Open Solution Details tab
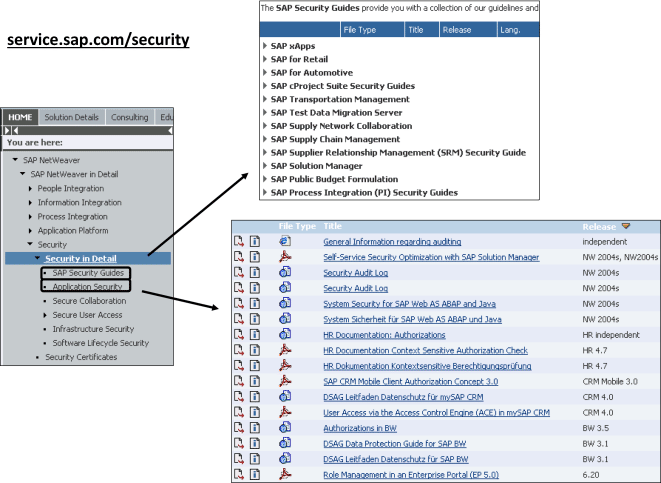 (x=72, y=117)
